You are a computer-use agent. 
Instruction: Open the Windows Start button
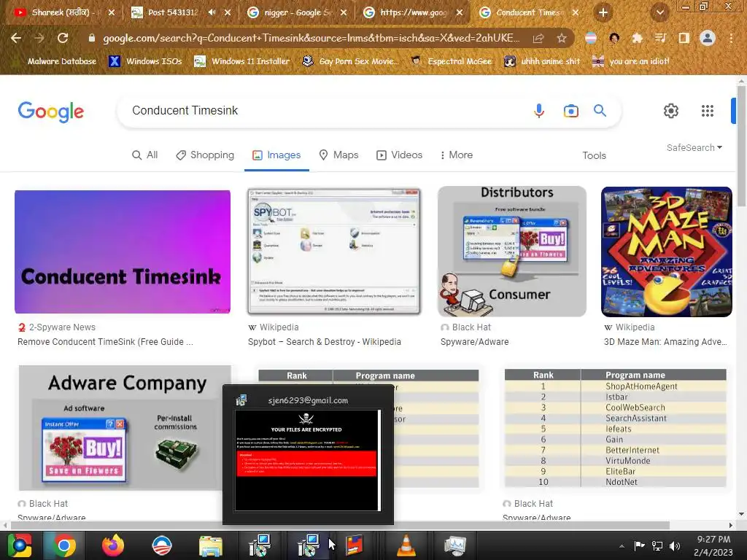click(19, 545)
